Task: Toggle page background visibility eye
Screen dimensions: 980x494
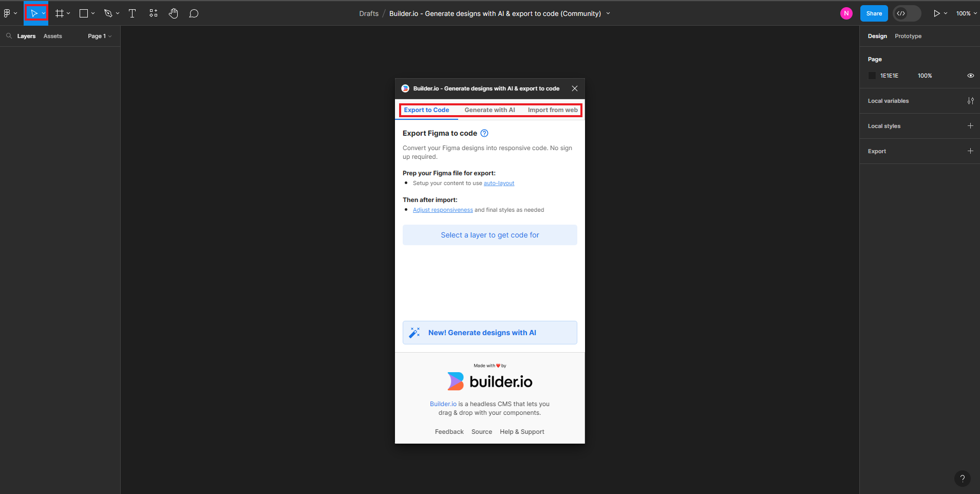Action: (971, 76)
